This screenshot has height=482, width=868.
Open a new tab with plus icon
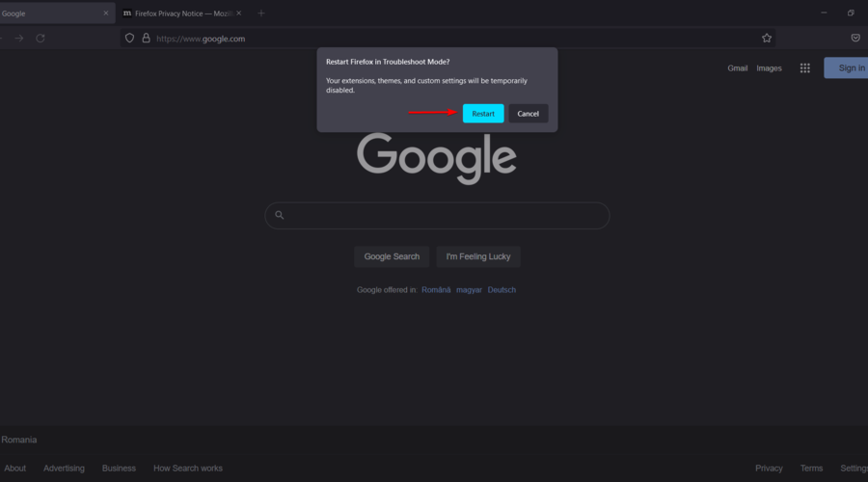coord(261,13)
